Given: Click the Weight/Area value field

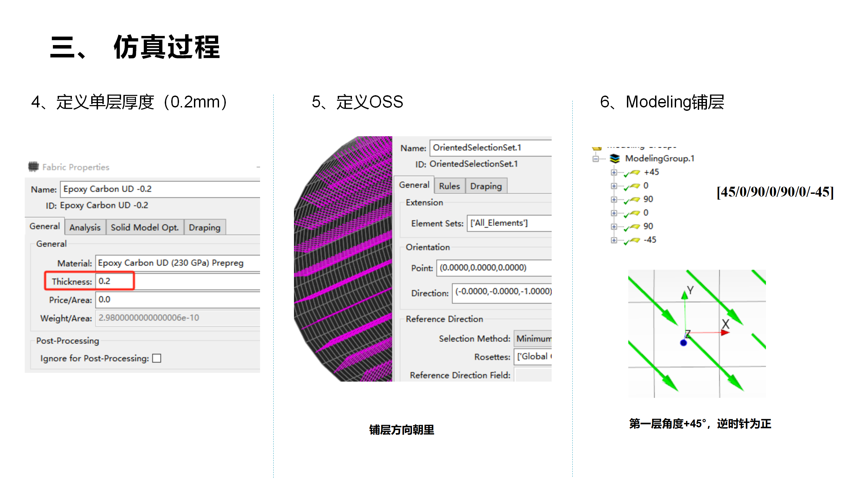Looking at the screenshot, I should (178, 318).
